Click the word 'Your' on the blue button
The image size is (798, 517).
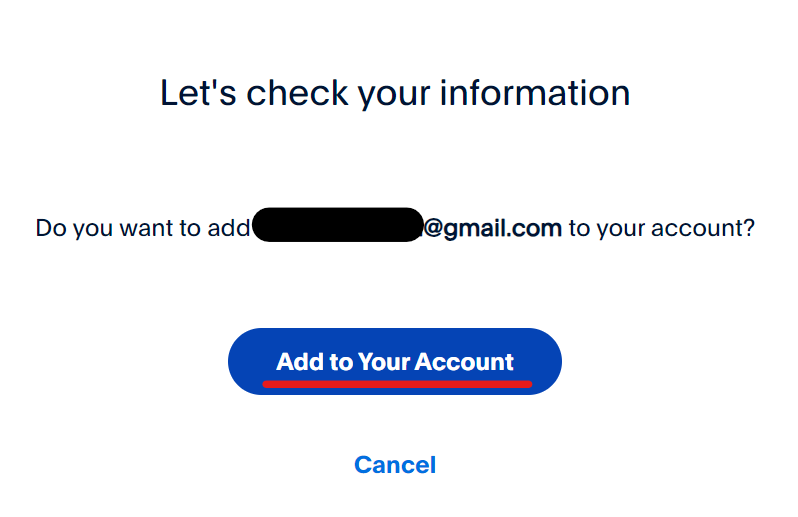pos(384,362)
